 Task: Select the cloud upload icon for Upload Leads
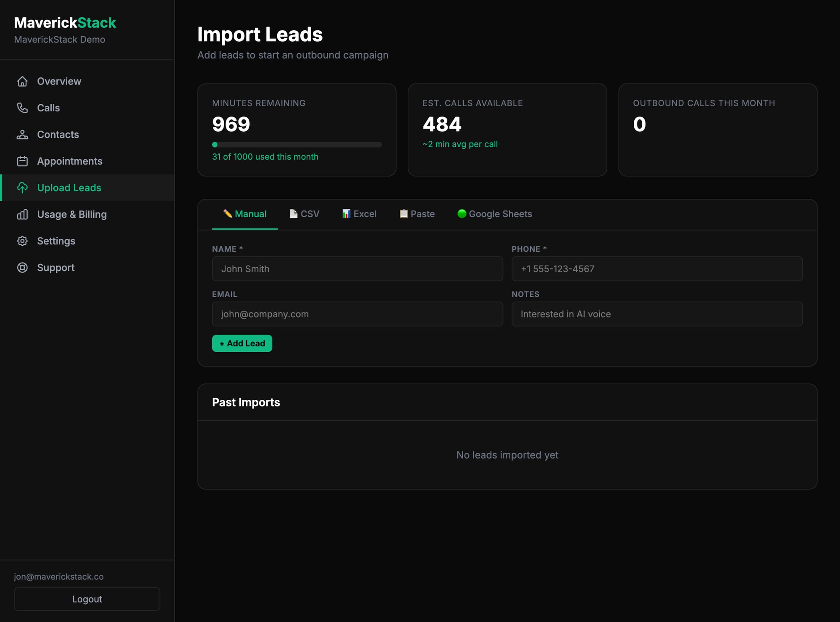pyautogui.click(x=22, y=187)
